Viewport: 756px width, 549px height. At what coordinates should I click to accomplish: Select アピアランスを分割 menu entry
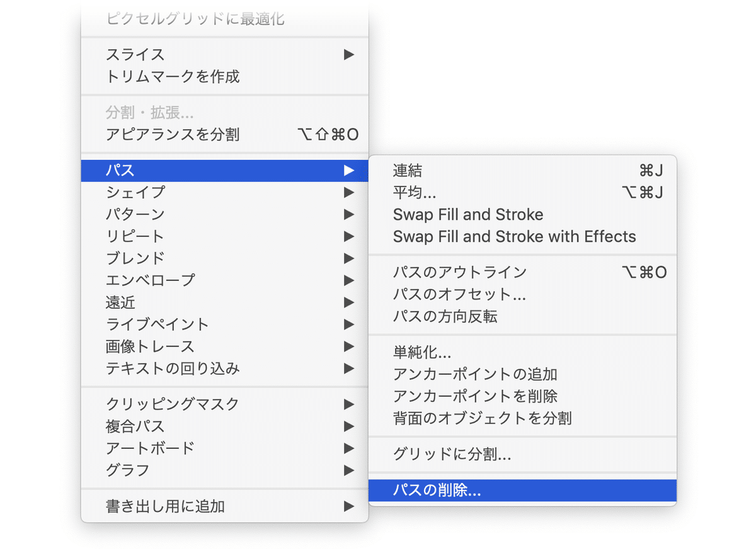click(x=224, y=134)
